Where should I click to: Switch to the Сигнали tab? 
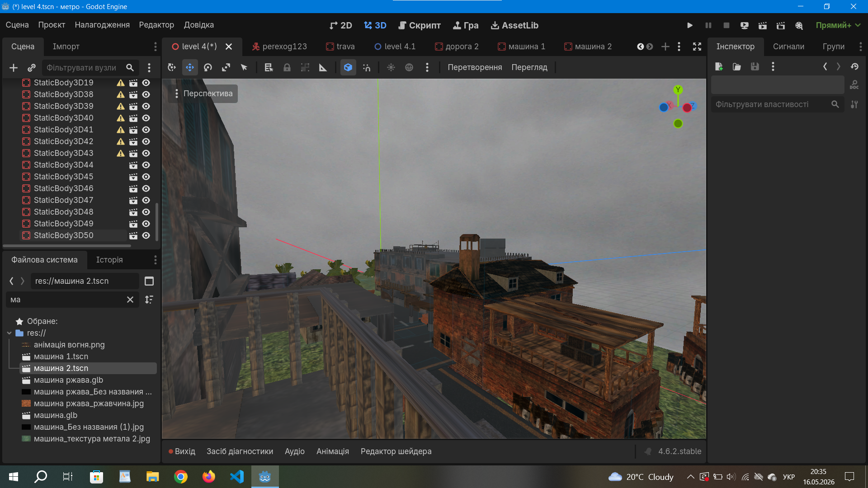click(788, 47)
